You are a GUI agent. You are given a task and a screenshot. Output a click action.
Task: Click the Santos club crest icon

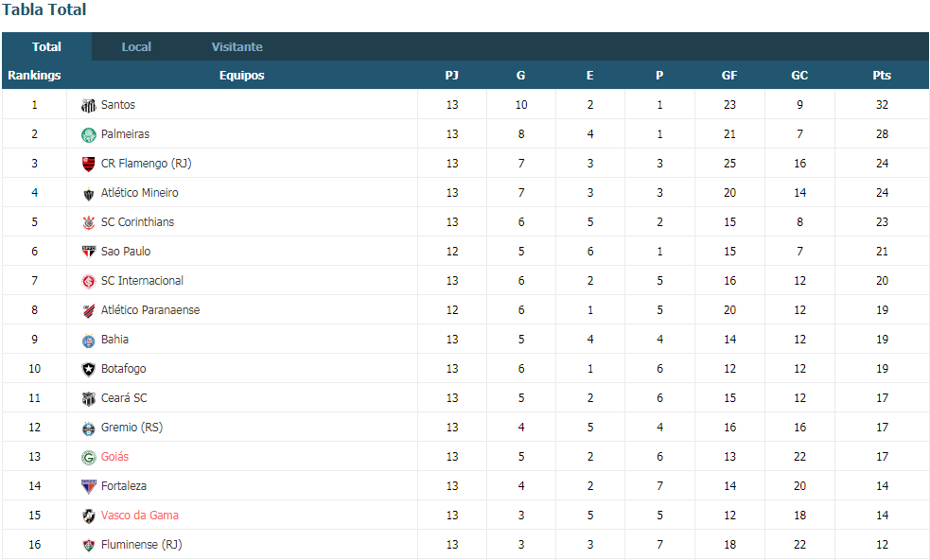point(88,106)
